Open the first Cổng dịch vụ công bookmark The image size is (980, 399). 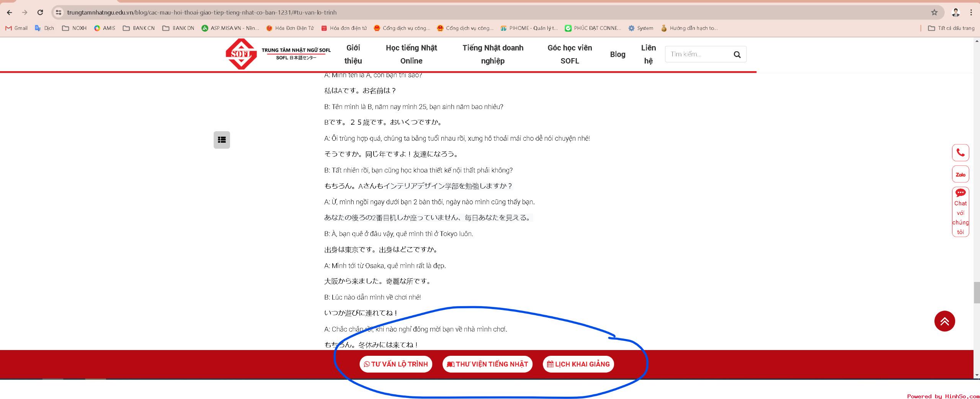tap(402, 28)
